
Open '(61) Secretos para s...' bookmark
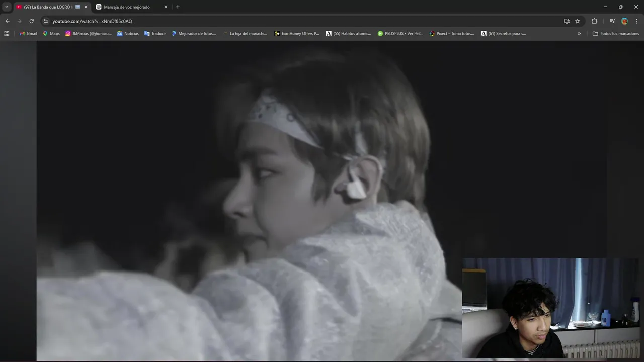(504, 34)
